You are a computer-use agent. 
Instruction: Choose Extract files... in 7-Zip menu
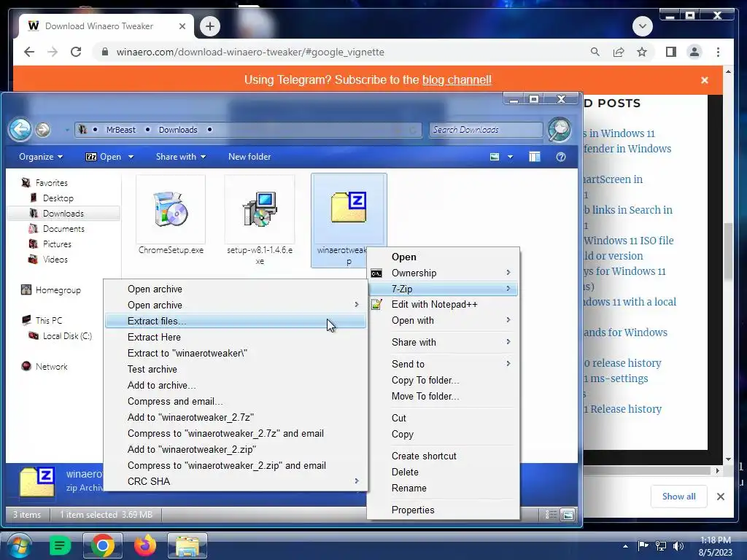pos(236,321)
